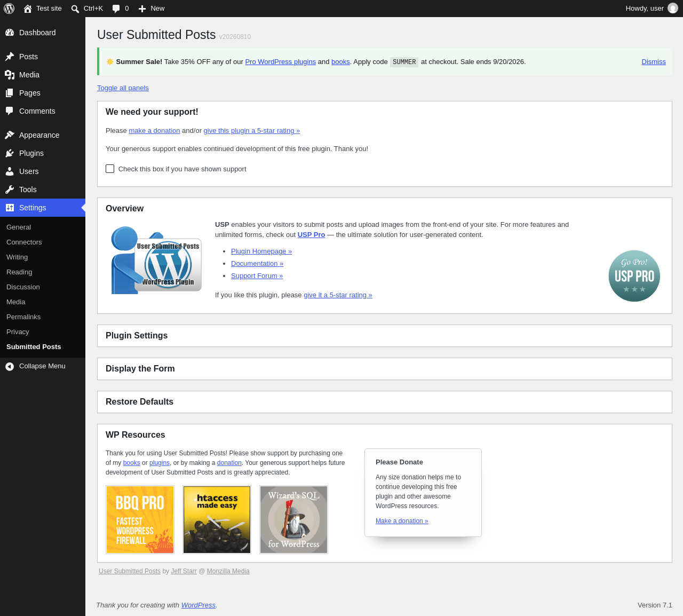
Task: Click Toggle all panels link
Action: (x=123, y=88)
